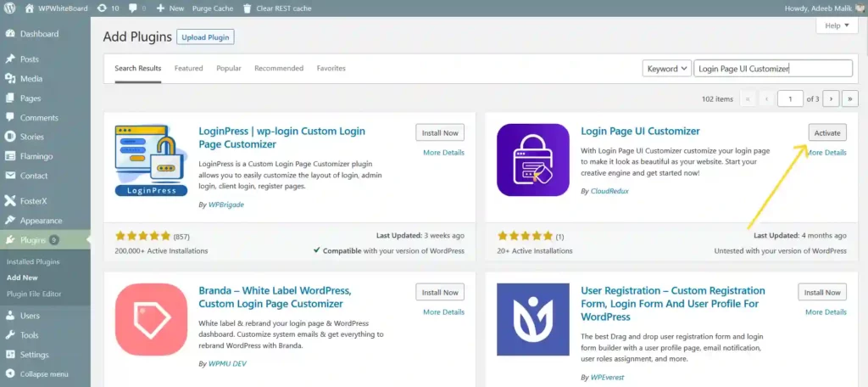
Task: Click the Appearance brush icon
Action: point(10,220)
